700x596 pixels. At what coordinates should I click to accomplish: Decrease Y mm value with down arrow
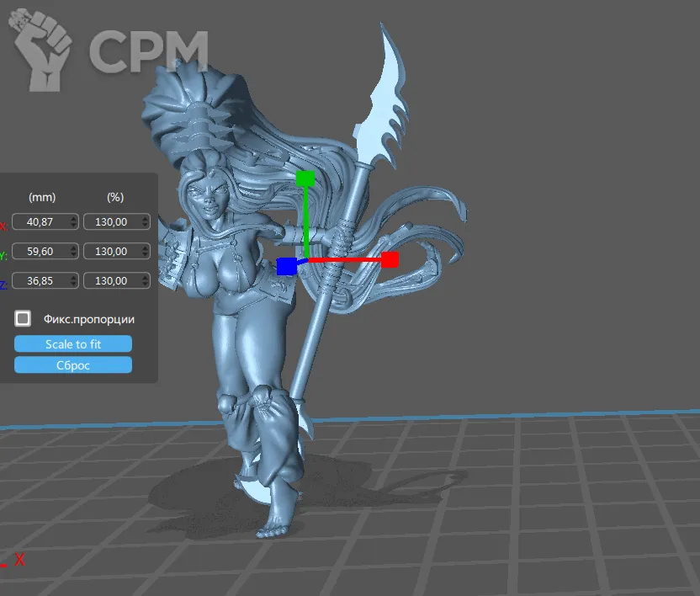point(74,254)
